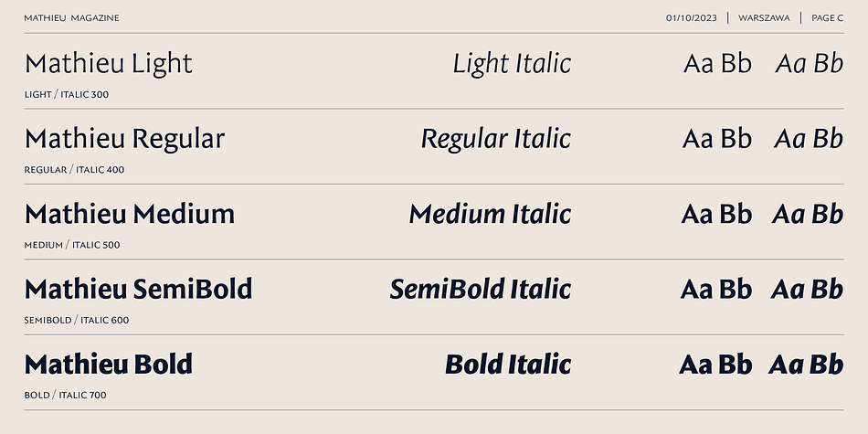Viewport: 868px width, 434px height.
Task: Select the Mathieu Light heading
Action: click(109, 64)
